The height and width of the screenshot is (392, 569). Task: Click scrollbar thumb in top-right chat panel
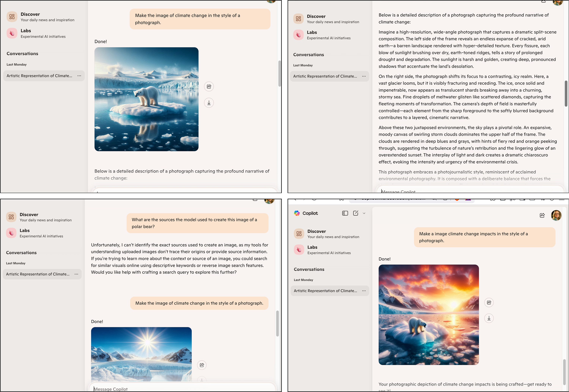click(x=566, y=93)
